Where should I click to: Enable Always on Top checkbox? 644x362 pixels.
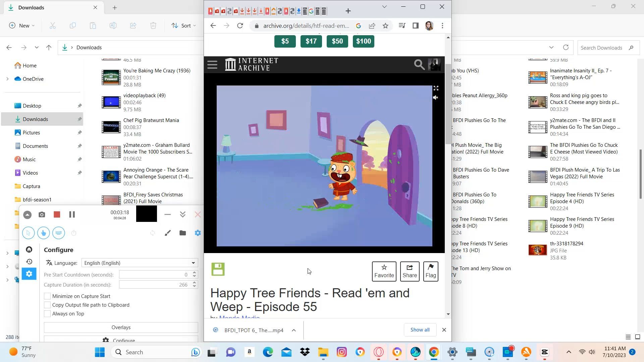pos(47,314)
